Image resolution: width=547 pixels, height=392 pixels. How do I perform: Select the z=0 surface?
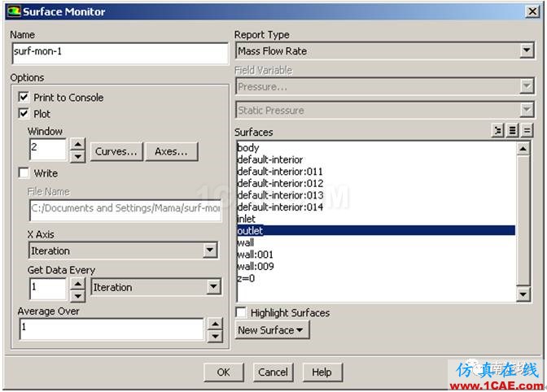point(376,278)
